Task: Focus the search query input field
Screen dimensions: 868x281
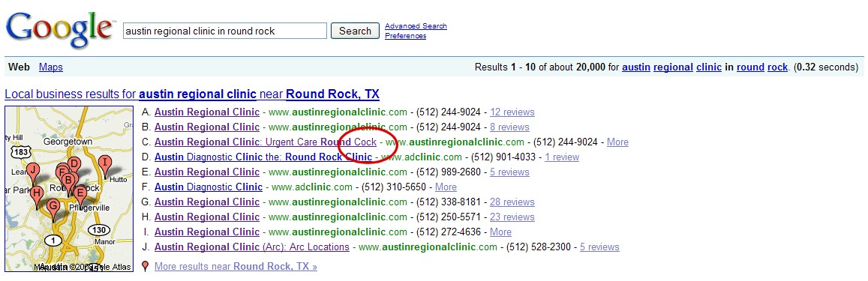Action: (x=225, y=31)
